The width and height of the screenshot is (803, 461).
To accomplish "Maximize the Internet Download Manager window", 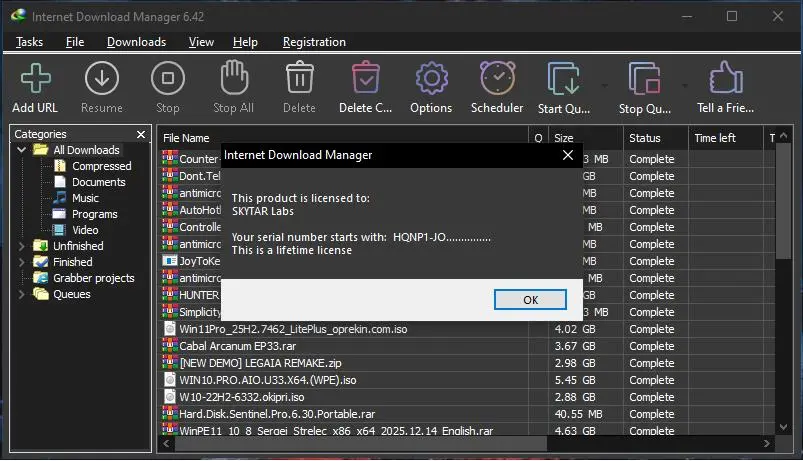I will [x=732, y=16].
